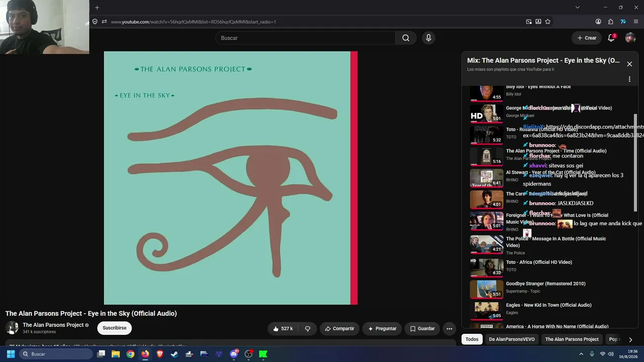Open Steam from the taskbar
The width and height of the screenshot is (644, 362).
[175, 354]
